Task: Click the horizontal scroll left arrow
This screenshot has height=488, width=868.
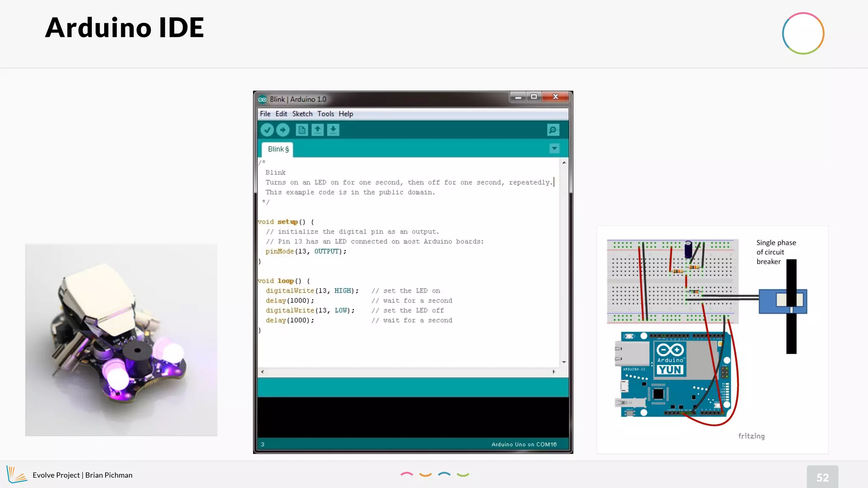Action: coord(262,372)
